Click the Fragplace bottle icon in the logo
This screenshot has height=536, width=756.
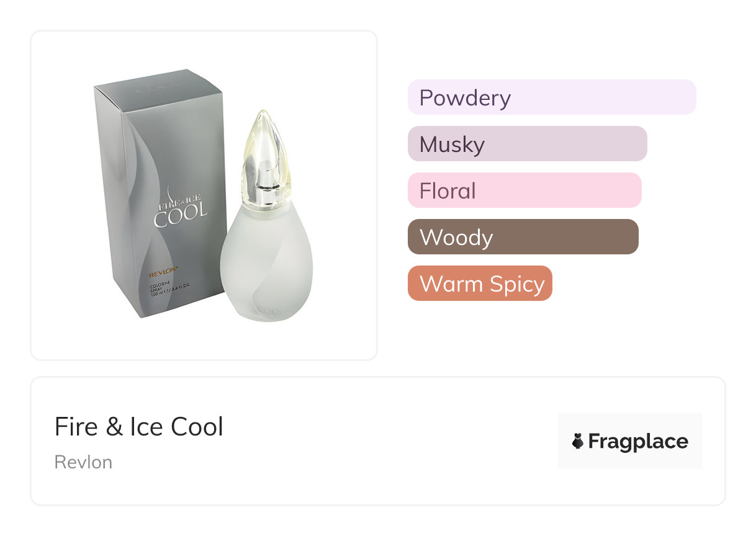point(578,442)
